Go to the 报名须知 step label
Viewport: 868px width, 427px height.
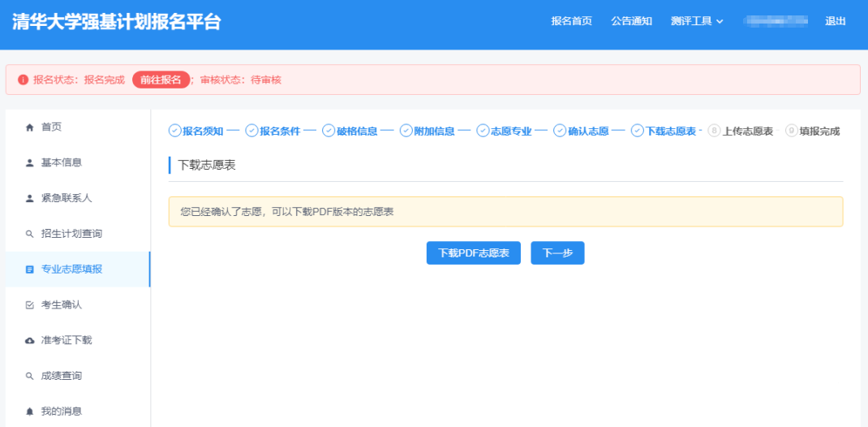pos(203,132)
